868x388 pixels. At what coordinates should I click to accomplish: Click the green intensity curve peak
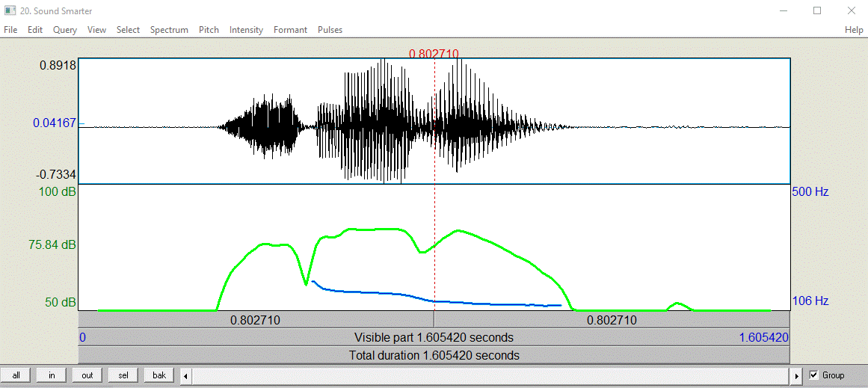point(376,229)
